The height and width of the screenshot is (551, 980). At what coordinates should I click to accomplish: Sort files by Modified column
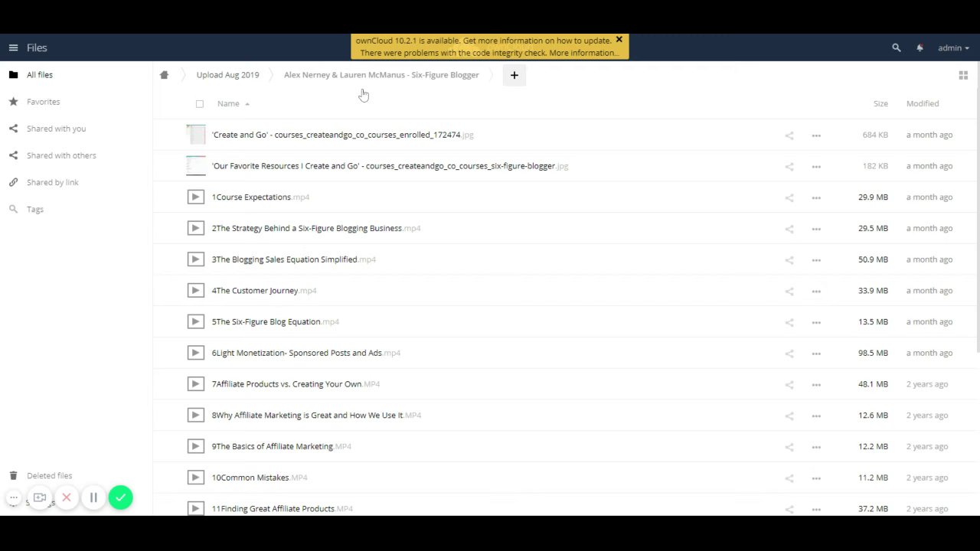[x=923, y=103]
